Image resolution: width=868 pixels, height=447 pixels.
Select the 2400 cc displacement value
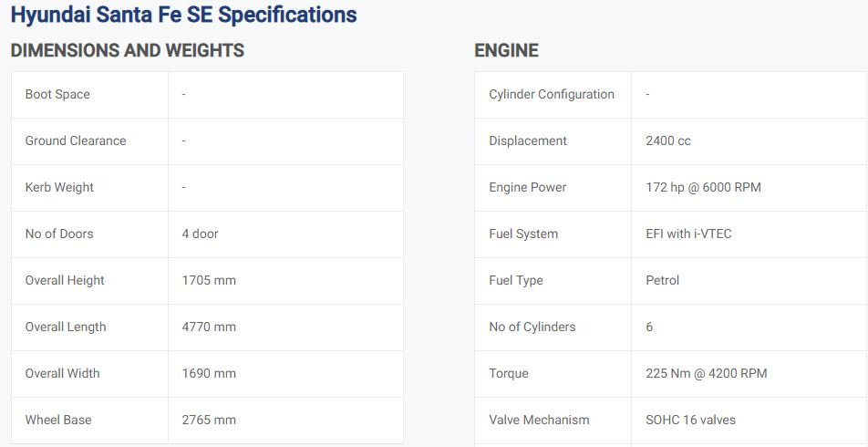pos(668,140)
